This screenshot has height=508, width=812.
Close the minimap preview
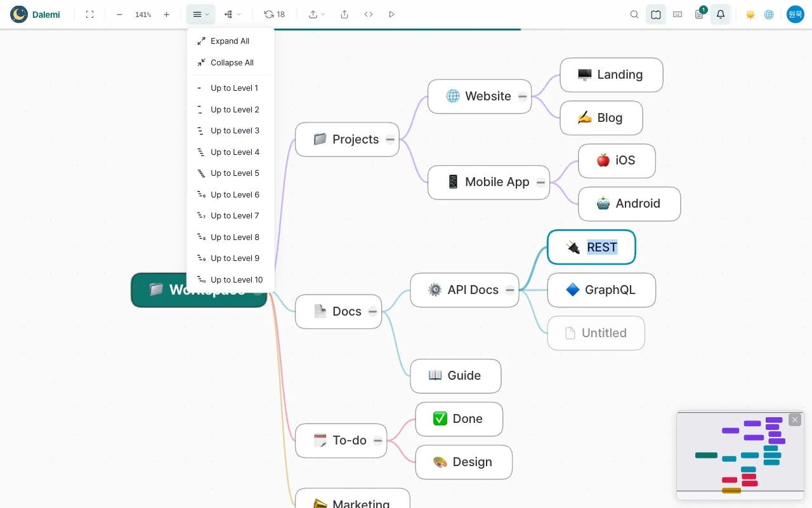(x=795, y=420)
